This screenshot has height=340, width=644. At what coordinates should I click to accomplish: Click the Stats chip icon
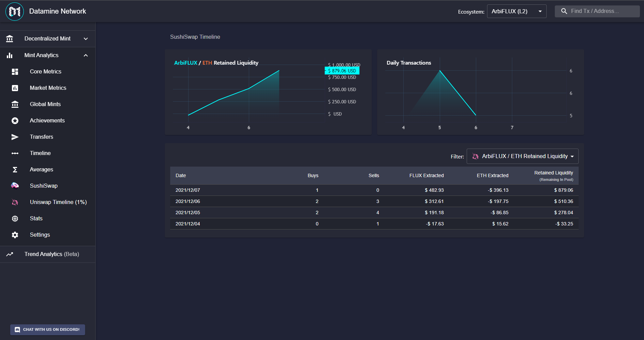[15, 219]
